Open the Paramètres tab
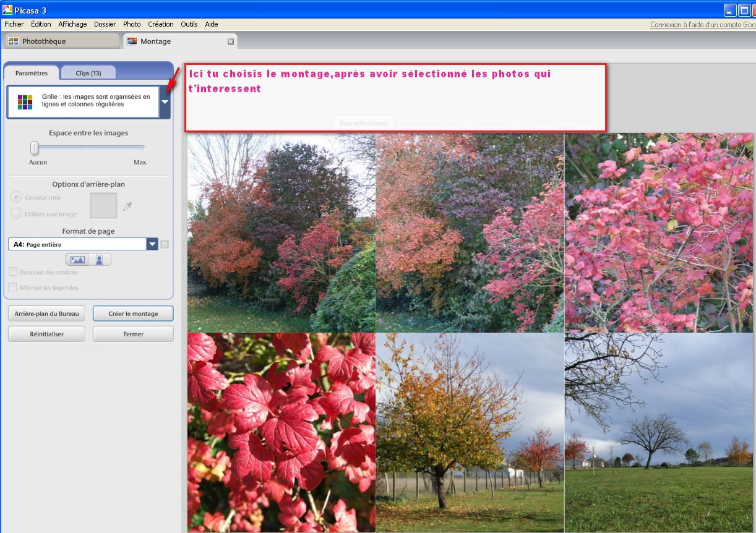Image resolution: width=756 pixels, height=533 pixels. (32, 73)
